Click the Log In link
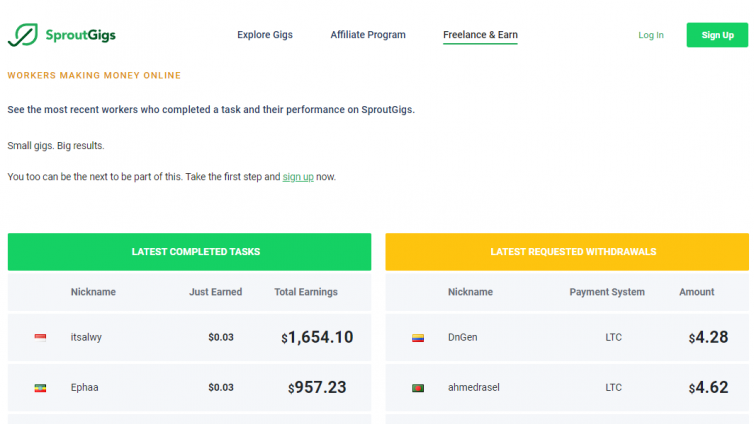Screen dimensions: 754x424 coord(651,35)
